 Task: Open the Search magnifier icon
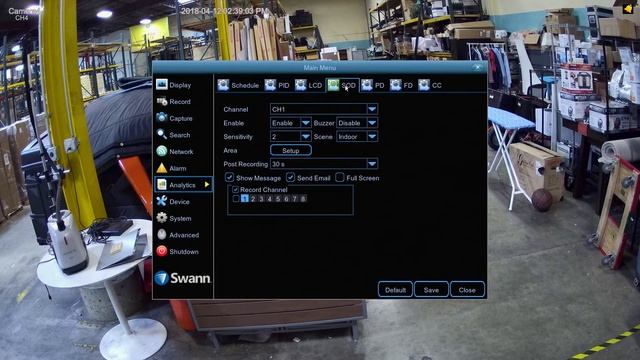coord(162,134)
